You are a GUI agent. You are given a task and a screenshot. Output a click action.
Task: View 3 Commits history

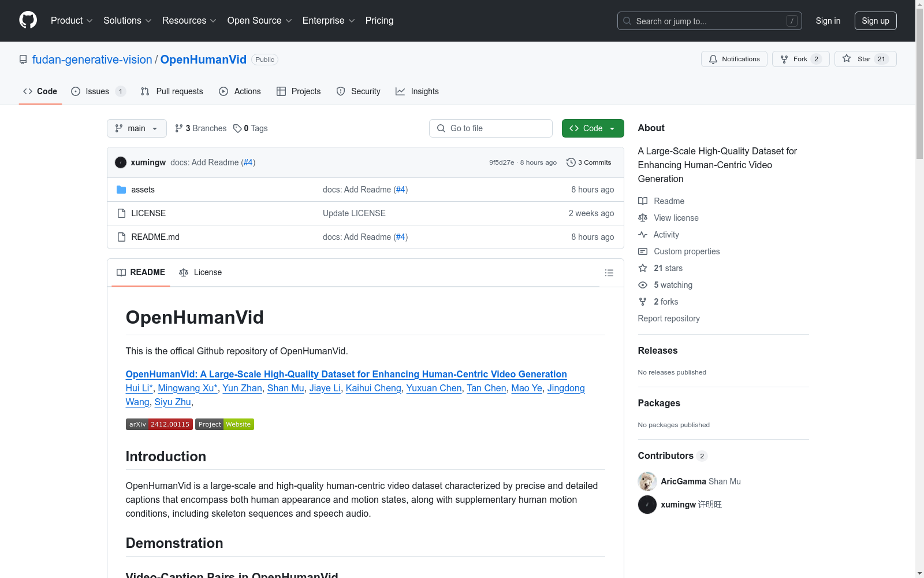588,162
